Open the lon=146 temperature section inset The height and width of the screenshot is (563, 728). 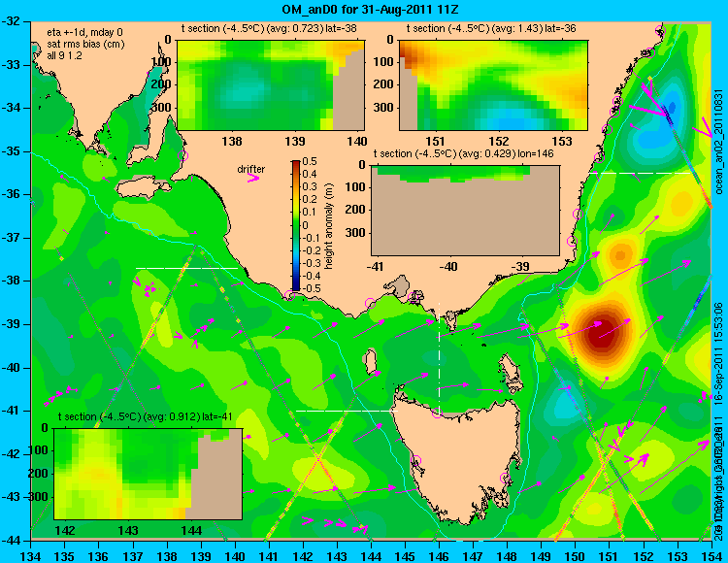pos(465,210)
